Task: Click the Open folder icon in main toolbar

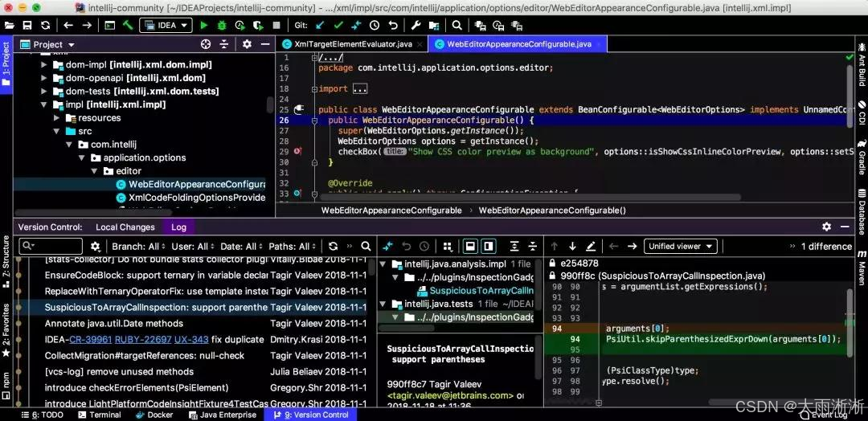Action: pos(10,26)
